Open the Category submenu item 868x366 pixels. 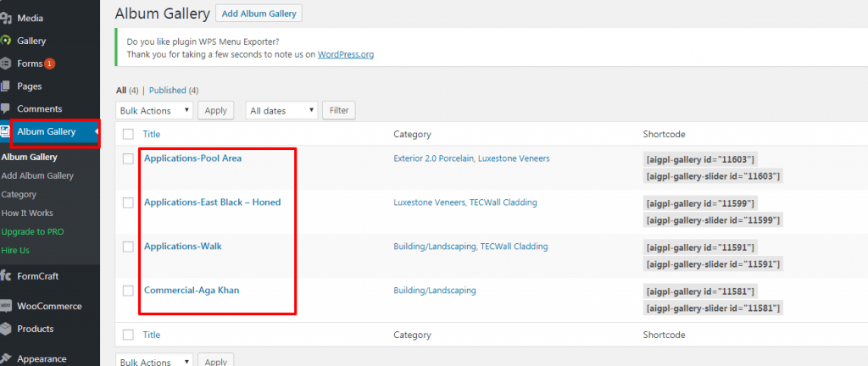click(19, 194)
